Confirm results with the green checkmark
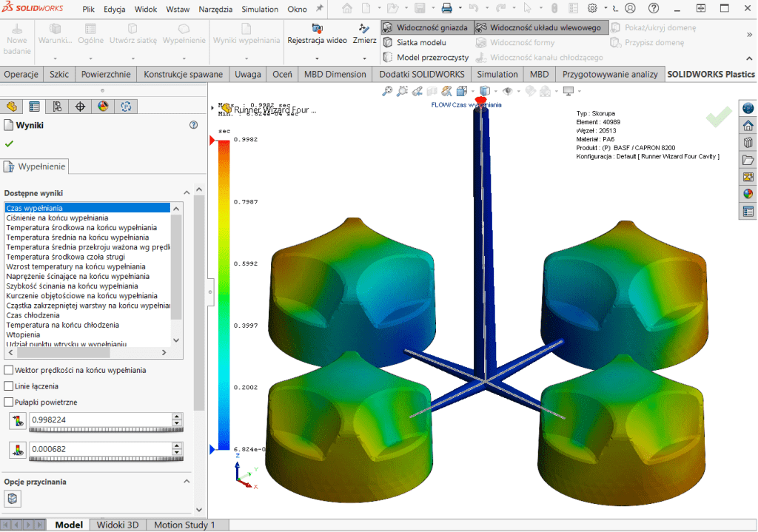 pos(9,144)
